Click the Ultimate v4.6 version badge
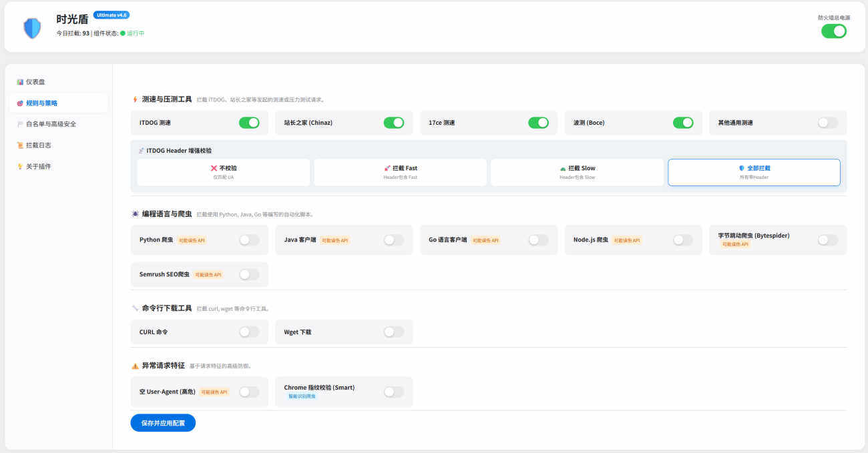 coord(112,15)
